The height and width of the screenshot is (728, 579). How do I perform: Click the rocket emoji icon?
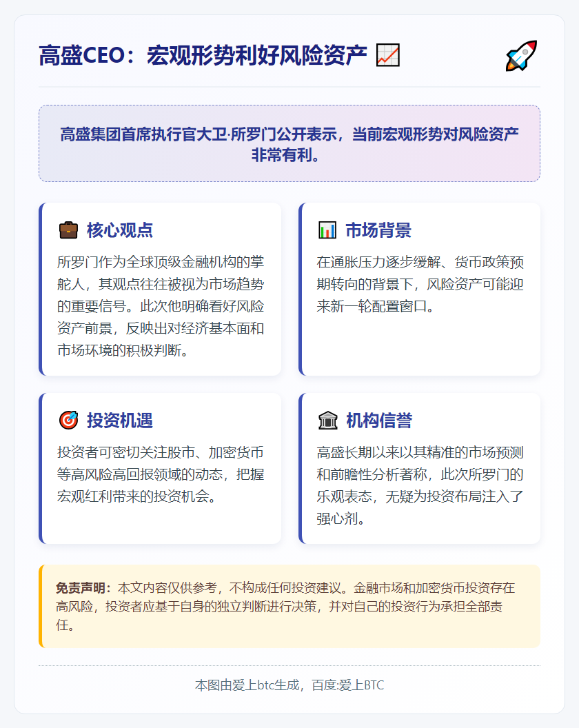tap(521, 56)
